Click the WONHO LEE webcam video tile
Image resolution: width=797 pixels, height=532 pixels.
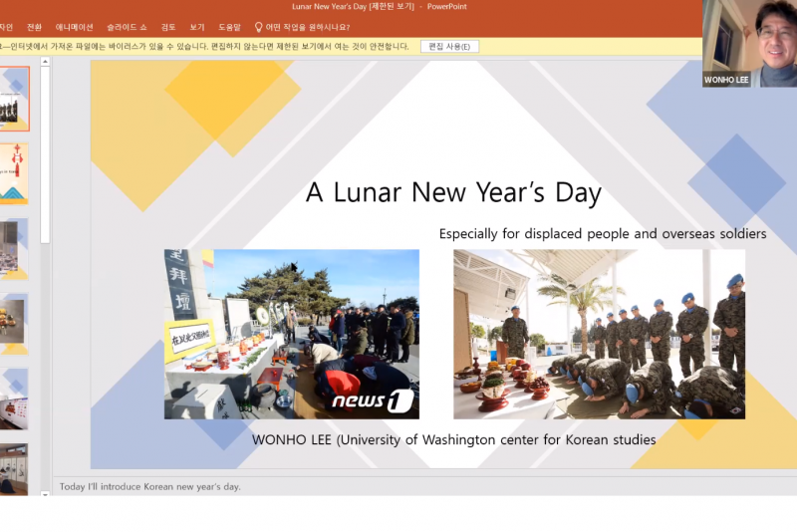pyautogui.click(x=750, y=44)
